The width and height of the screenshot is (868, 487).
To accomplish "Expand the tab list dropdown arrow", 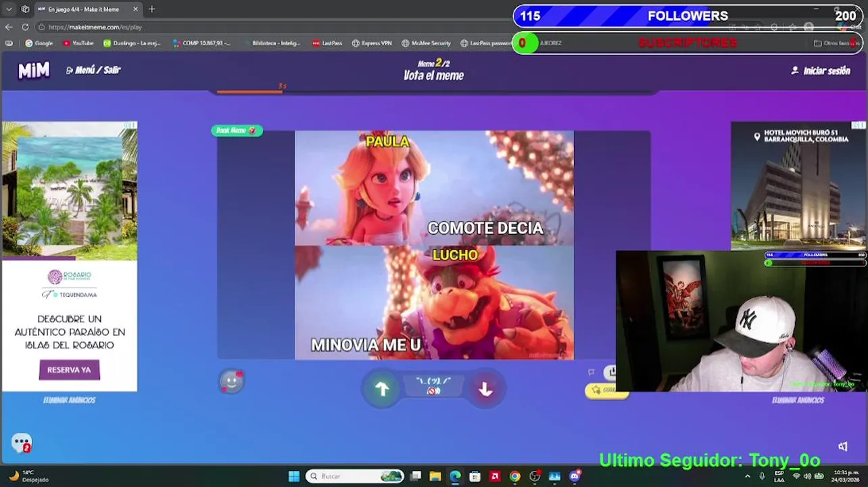I will coord(9,9).
